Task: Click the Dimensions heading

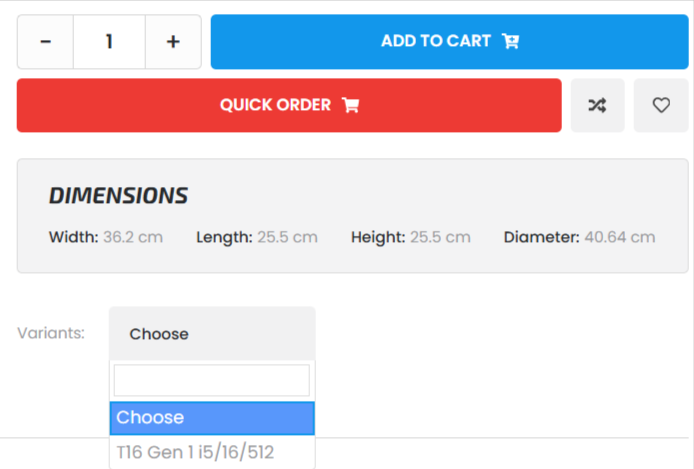Action: (x=118, y=196)
